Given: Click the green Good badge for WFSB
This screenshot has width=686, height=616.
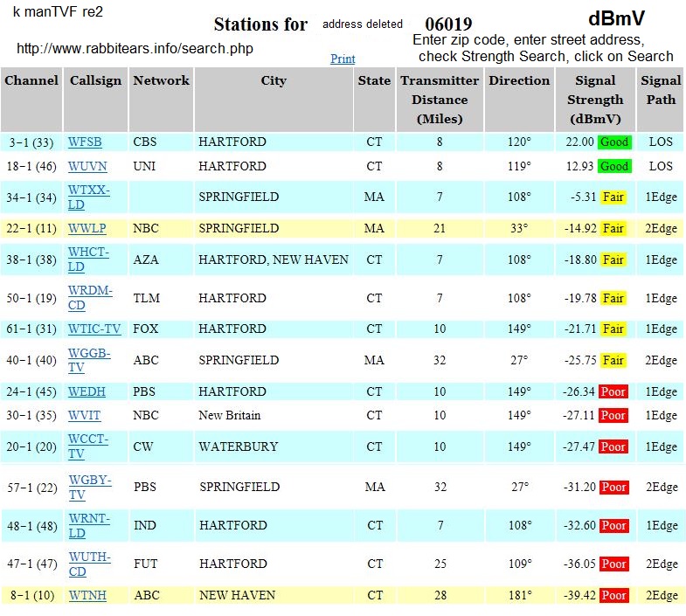Looking at the screenshot, I should 614,142.
